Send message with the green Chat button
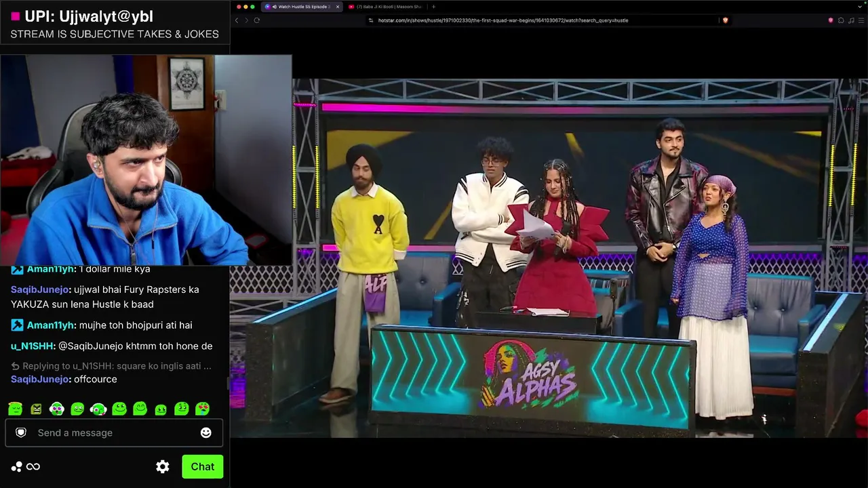The image size is (868, 488). point(202,466)
